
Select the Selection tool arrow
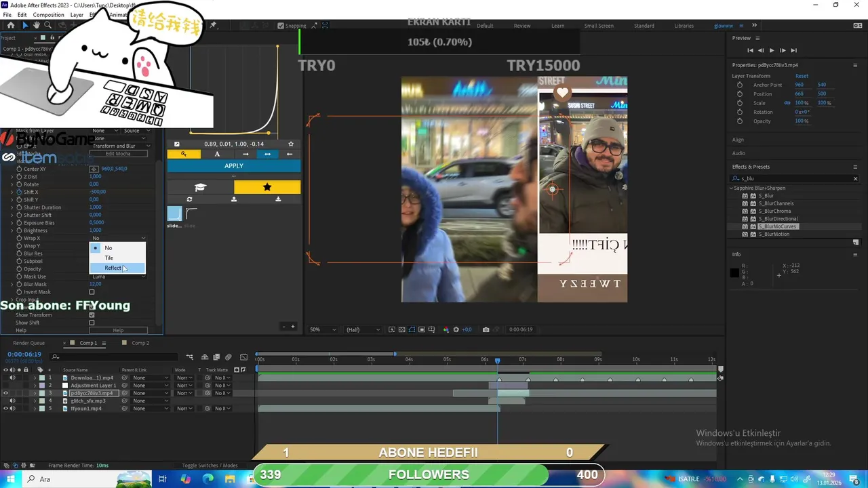pos(25,25)
